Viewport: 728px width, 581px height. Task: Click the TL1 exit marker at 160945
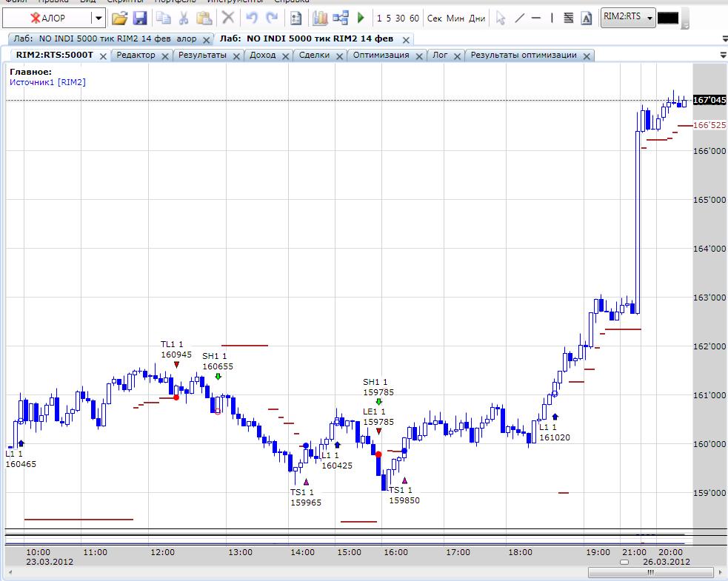click(176, 365)
